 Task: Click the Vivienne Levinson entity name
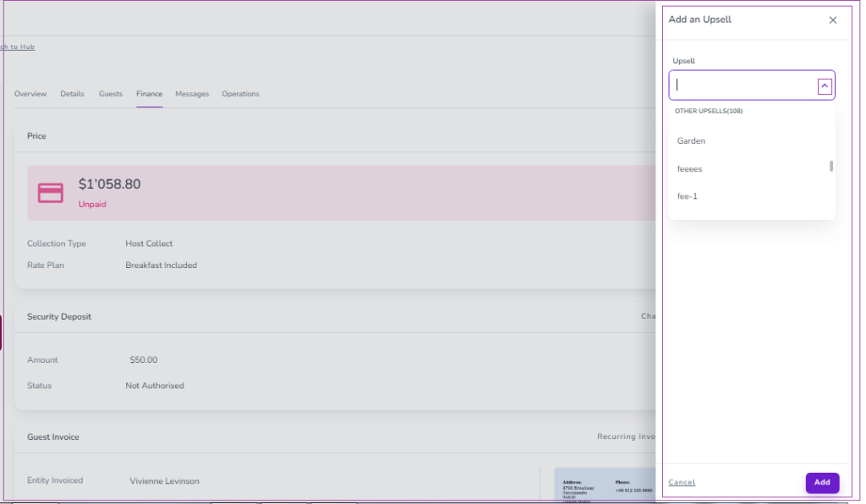point(165,481)
